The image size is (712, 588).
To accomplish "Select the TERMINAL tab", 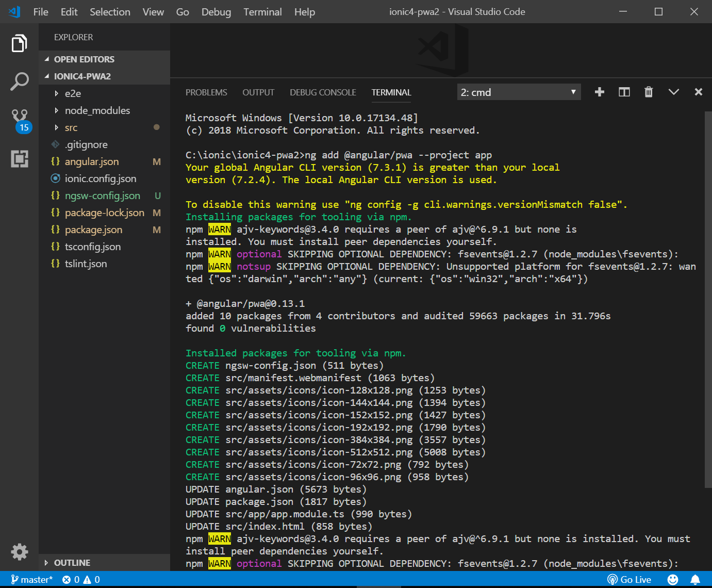I will coord(391,92).
